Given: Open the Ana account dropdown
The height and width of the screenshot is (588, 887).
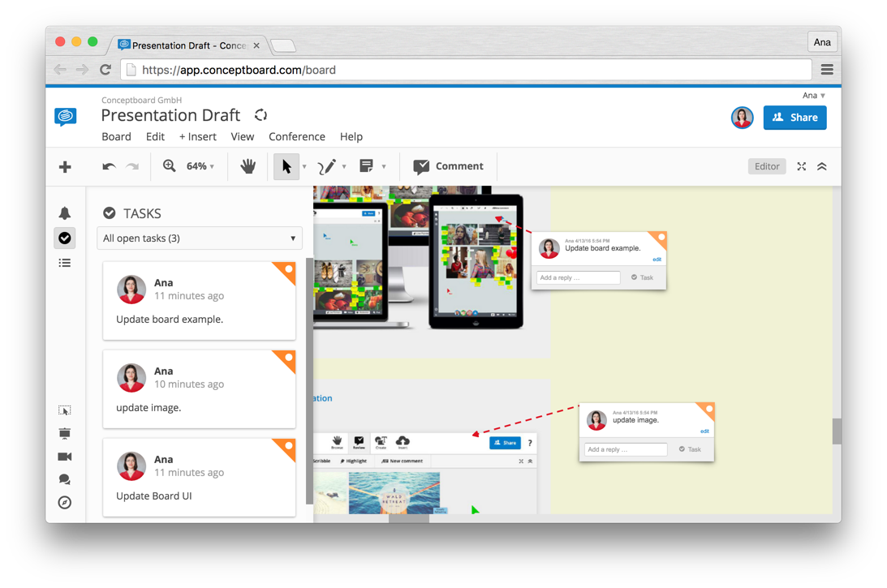Looking at the screenshot, I should (x=814, y=96).
